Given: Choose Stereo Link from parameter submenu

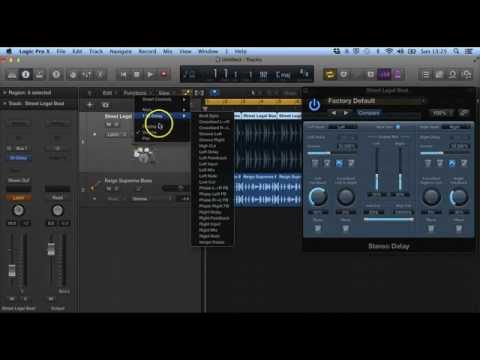Looking at the screenshot, I should click(212, 242).
